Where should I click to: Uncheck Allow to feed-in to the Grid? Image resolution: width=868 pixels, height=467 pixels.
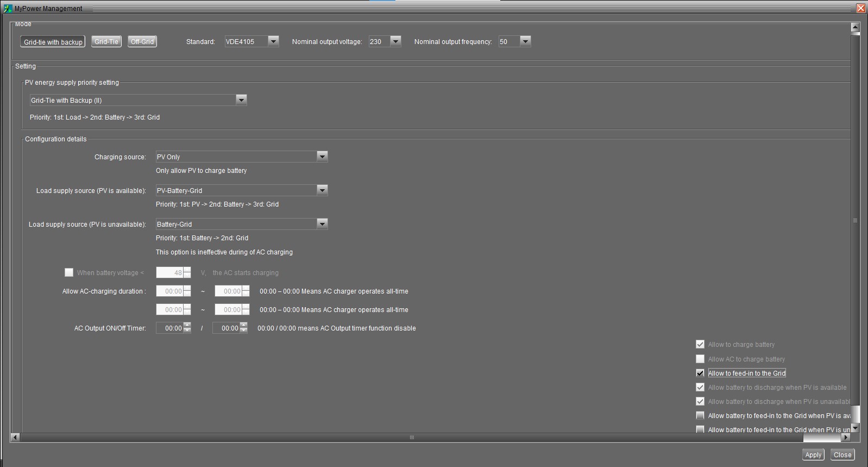click(700, 373)
